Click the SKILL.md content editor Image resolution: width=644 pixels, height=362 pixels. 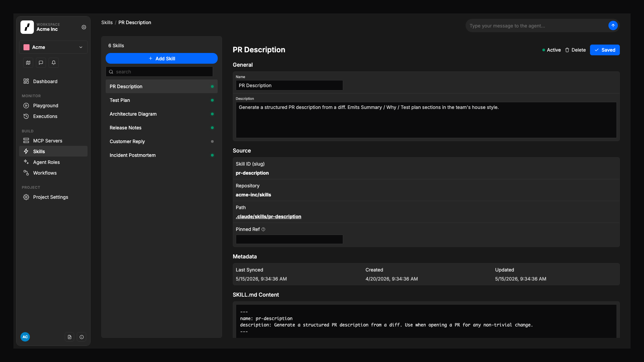[x=426, y=321]
